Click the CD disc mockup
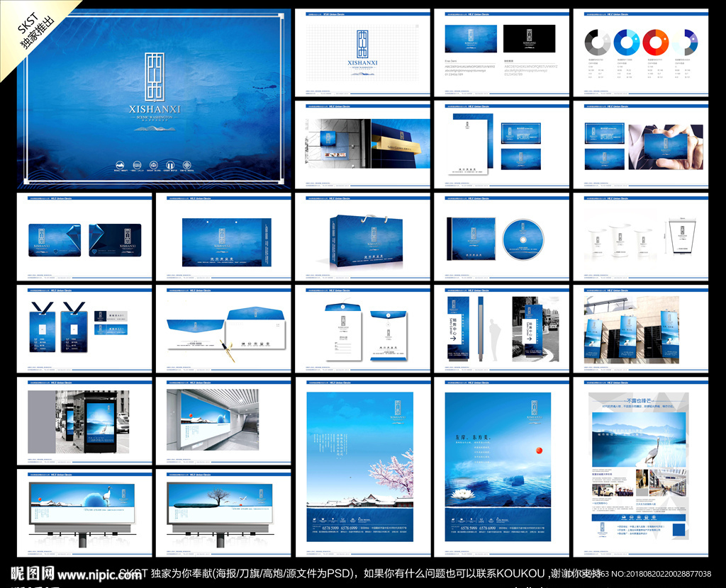This screenshot has width=726, height=588. coord(523,239)
